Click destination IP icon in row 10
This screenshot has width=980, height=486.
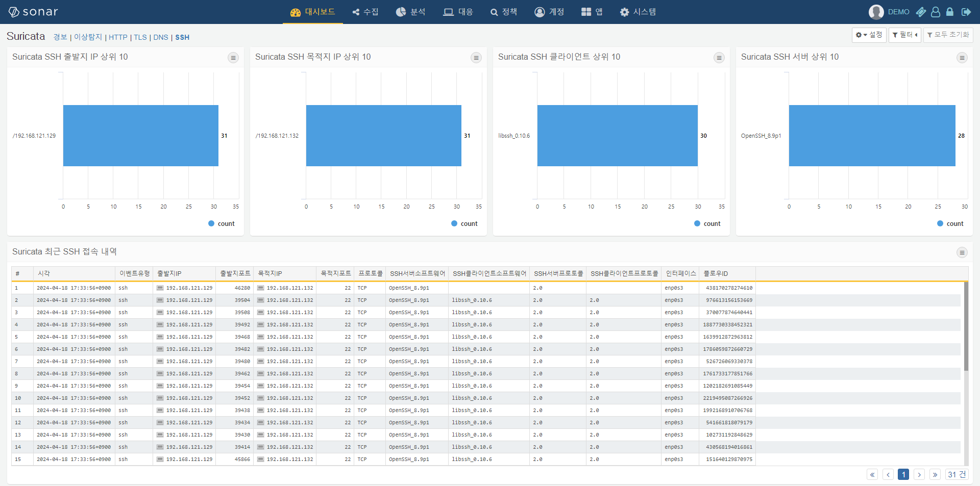click(261, 398)
